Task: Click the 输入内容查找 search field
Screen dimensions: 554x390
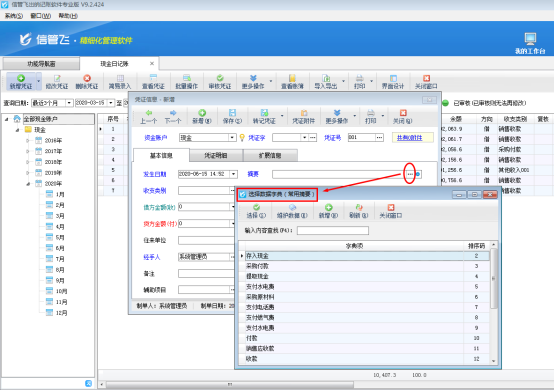Action: [x=332, y=231]
